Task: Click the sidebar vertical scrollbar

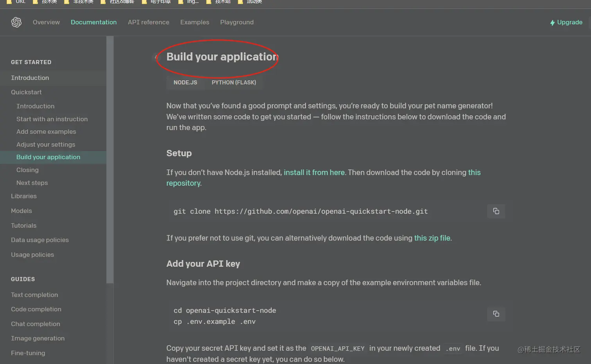Action: click(110, 160)
